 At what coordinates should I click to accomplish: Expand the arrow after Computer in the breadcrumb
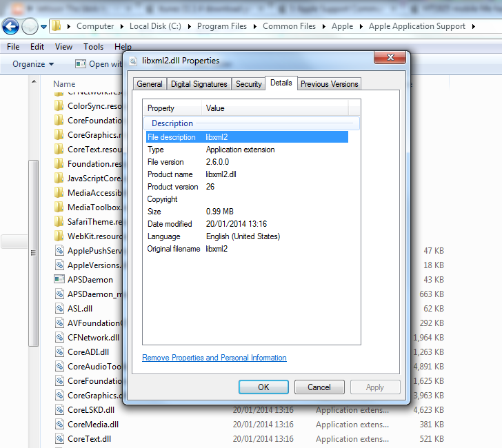[x=121, y=27]
